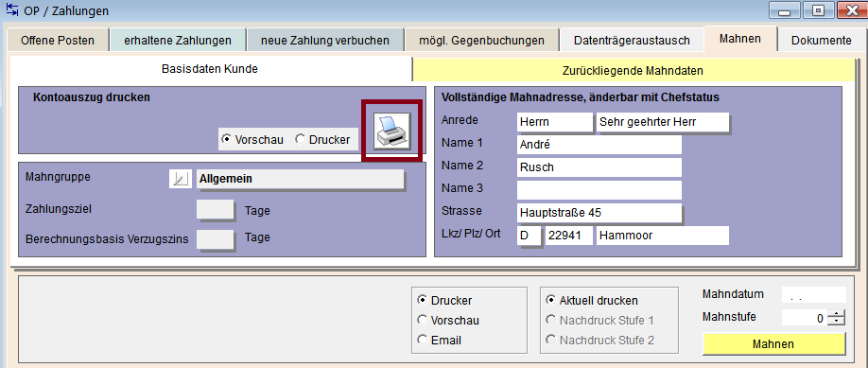This screenshot has height=368, width=868.
Task: Switch to mögl. Gegenbuchungen tab
Action: 481,41
